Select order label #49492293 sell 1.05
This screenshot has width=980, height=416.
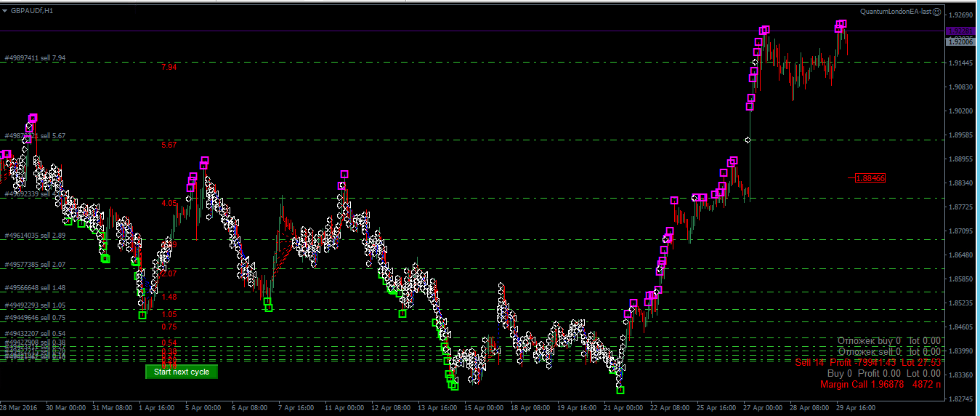[35, 305]
